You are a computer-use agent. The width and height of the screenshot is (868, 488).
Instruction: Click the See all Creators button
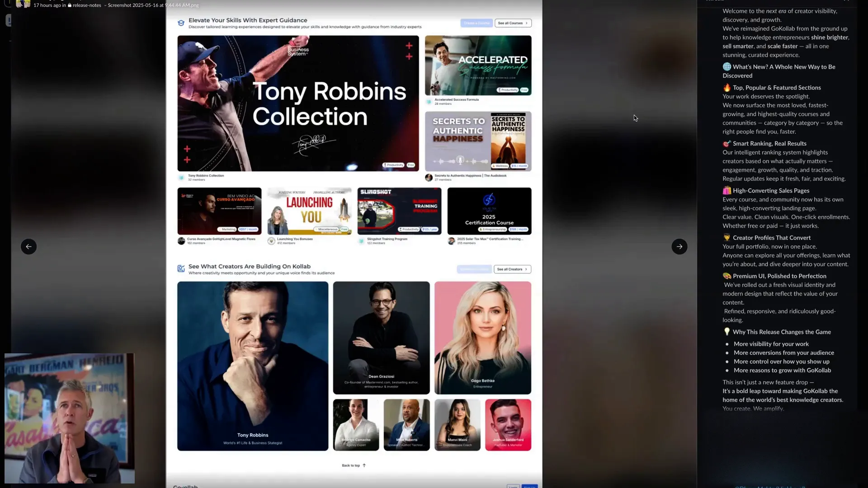pyautogui.click(x=512, y=269)
